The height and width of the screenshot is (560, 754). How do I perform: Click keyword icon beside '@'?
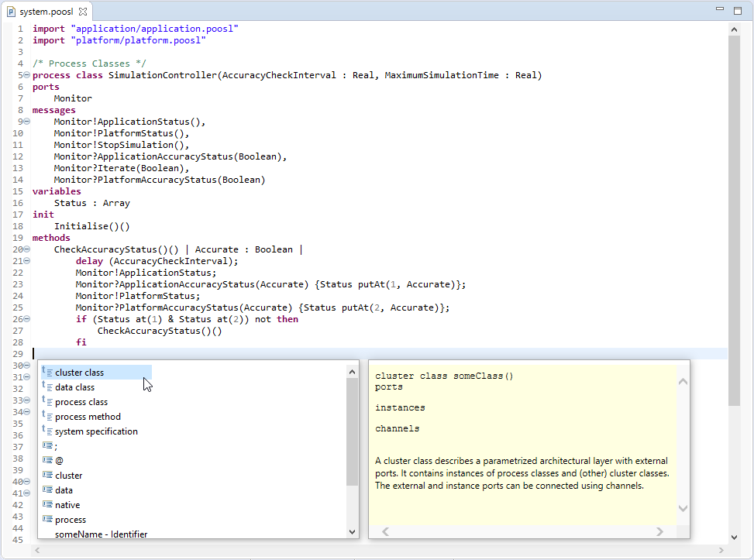click(47, 460)
